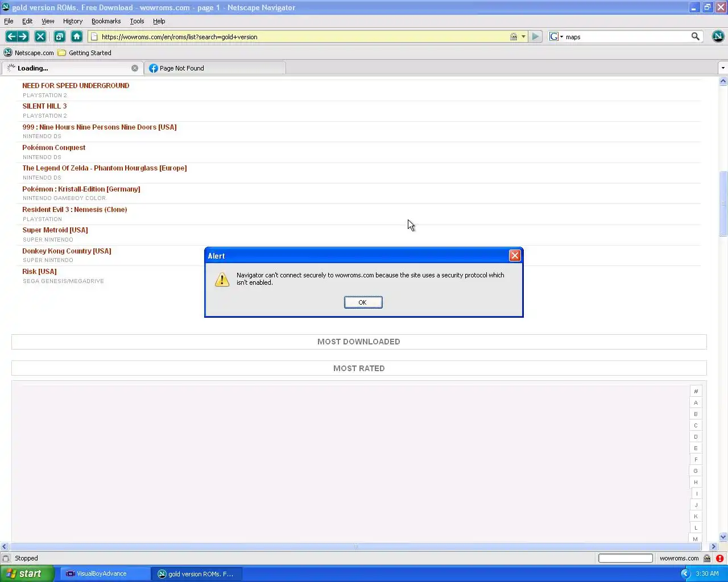728x582 pixels.
Task: Open the Edit menu
Action: 27,21
